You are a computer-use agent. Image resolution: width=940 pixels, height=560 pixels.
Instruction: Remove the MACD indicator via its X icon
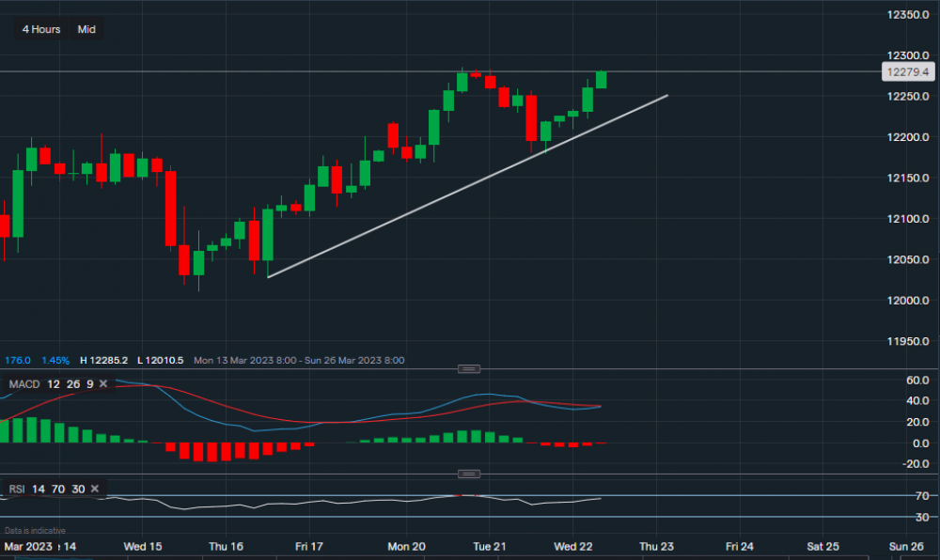point(103,383)
